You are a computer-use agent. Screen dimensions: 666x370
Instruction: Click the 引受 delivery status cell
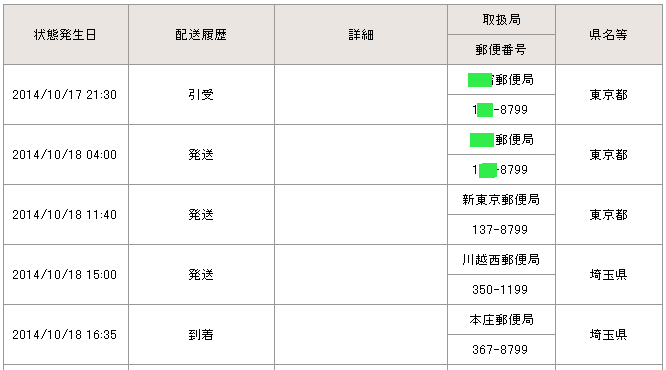click(x=201, y=95)
